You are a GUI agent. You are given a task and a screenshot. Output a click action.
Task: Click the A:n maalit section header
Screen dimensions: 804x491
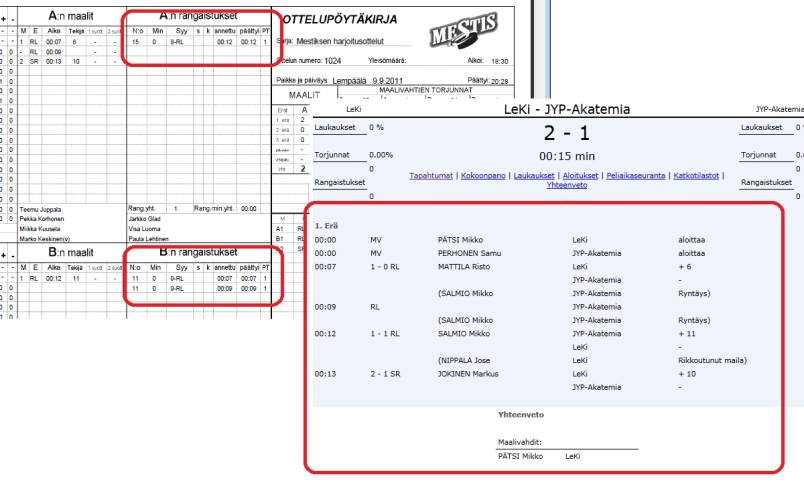(71, 16)
